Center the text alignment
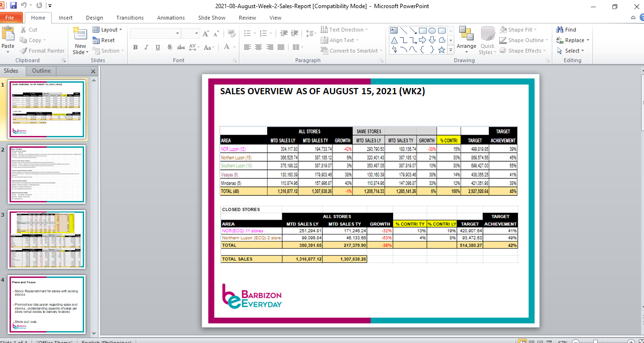 coord(258,47)
